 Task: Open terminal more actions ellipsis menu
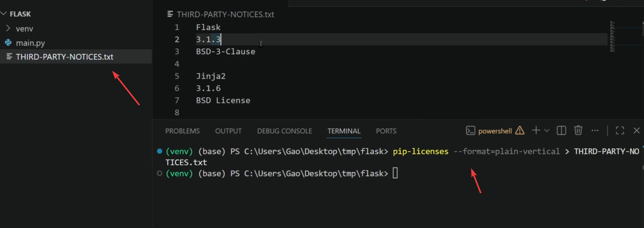coord(595,131)
